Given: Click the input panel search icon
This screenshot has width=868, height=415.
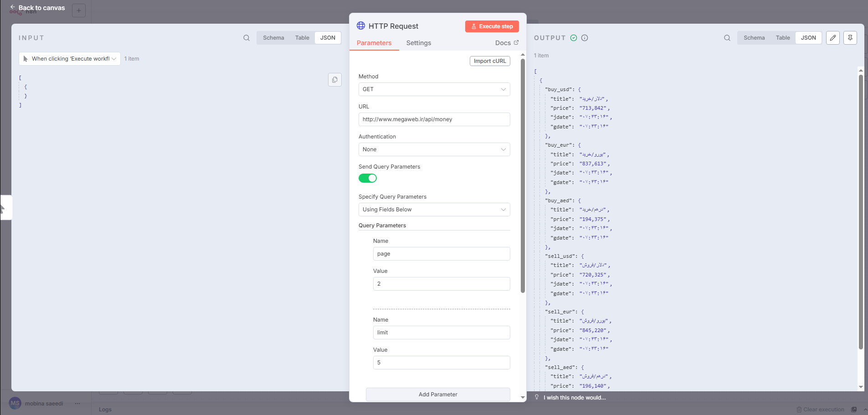Looking at the screenshot, I should click(247, 38).
